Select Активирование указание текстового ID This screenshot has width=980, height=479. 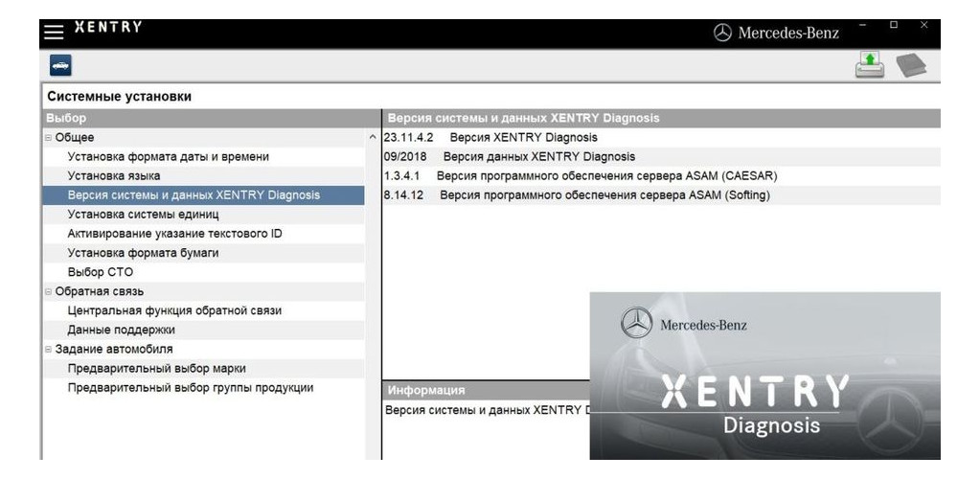click(204, 234)
